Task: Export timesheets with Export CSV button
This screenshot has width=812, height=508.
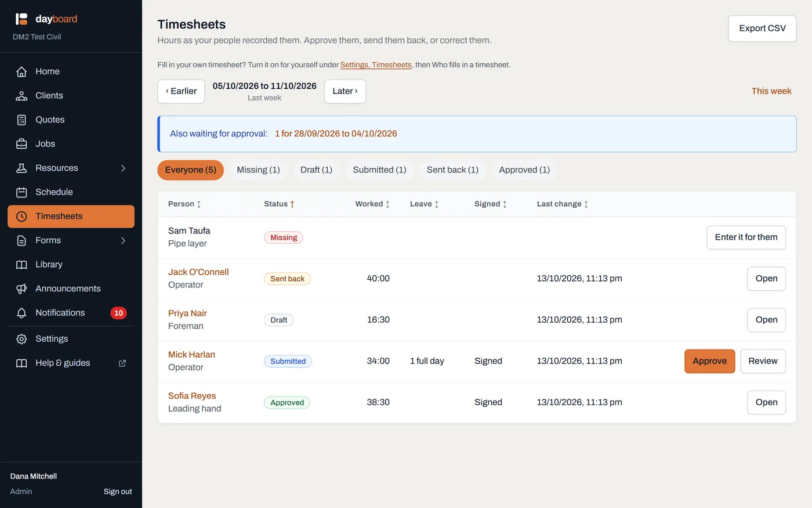Action: pos(762,28)
